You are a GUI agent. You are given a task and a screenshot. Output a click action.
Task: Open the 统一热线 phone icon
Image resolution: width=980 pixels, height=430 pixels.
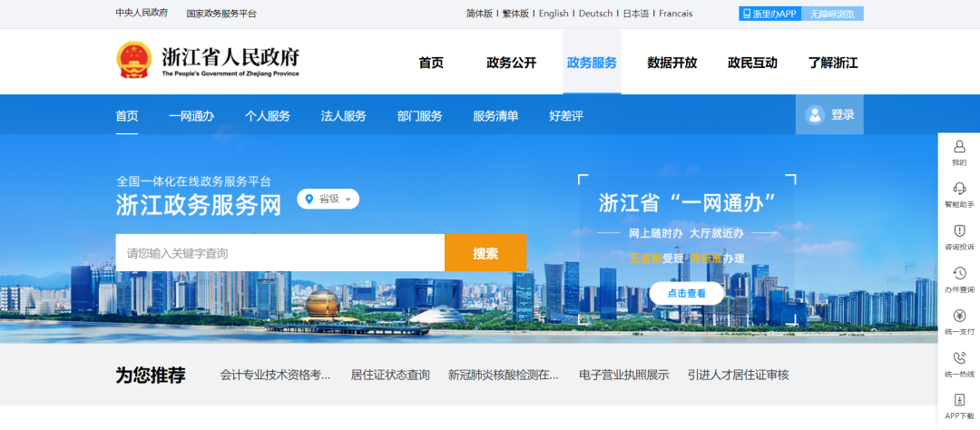[x=959, y=358]
